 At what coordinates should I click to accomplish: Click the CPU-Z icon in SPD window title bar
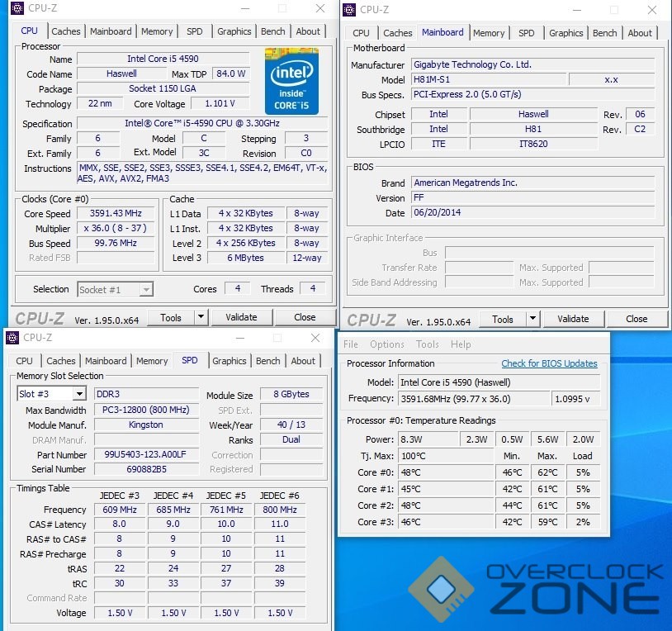coord(13,337)
